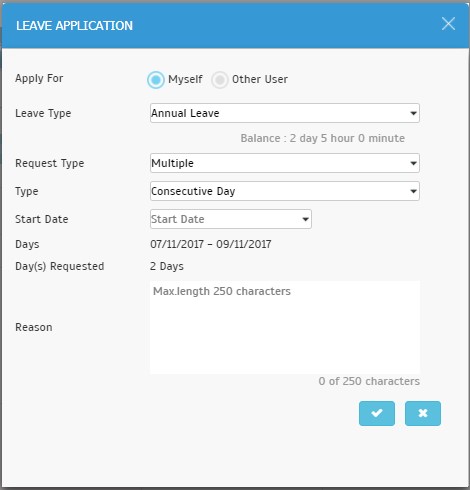Image resolution: width=470 pixels, height=490 pixels.
Task: Open the Start Date picker field
Action: (x=231, y=219)
